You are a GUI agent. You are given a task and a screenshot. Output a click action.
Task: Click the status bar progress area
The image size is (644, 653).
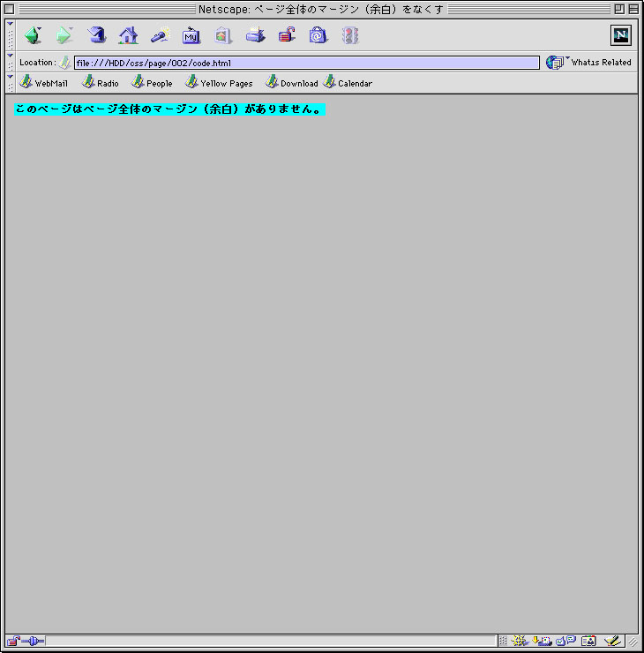click(x=271, y=641)
